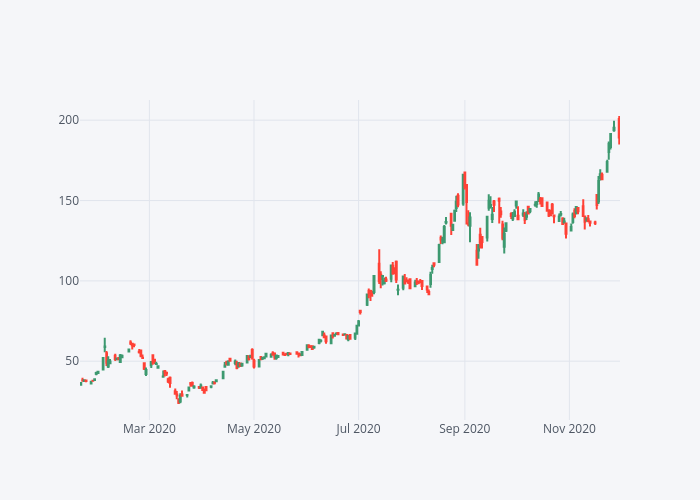The height and width of the screenshot is (500, 700).
Task: Select the "May 2020" x-axis label
Action: coord(254,429)
